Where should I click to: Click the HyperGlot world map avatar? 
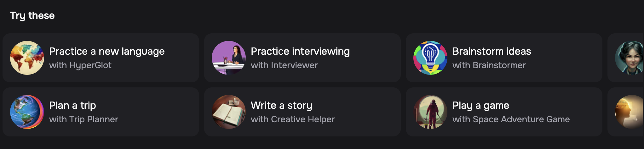point(27,58)
